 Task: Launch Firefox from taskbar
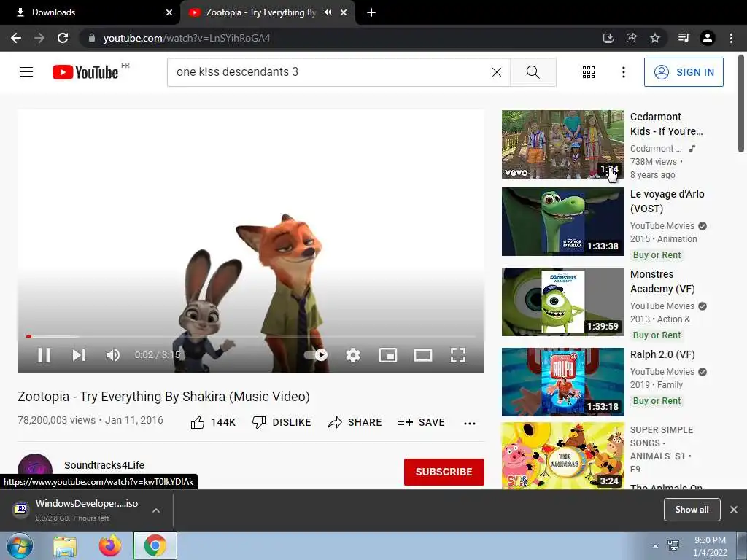point(110,546)
